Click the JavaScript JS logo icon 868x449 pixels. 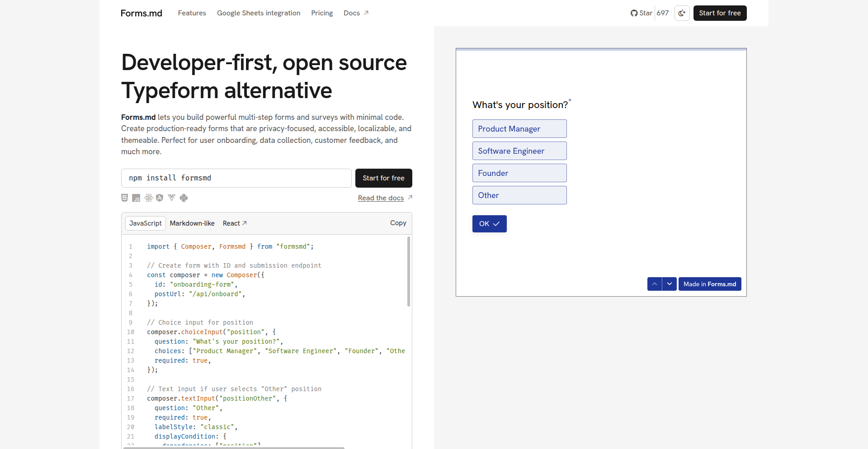click(136, 198)
